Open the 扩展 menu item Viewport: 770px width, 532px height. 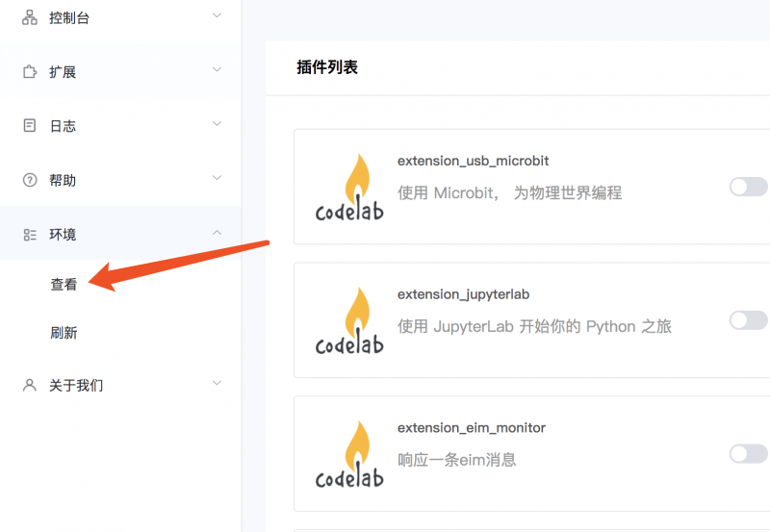pyautogui.click(x=120, y=71)
